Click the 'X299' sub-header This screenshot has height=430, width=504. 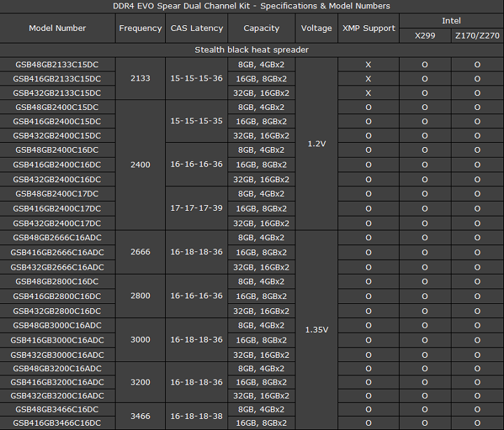coord(425,36)
